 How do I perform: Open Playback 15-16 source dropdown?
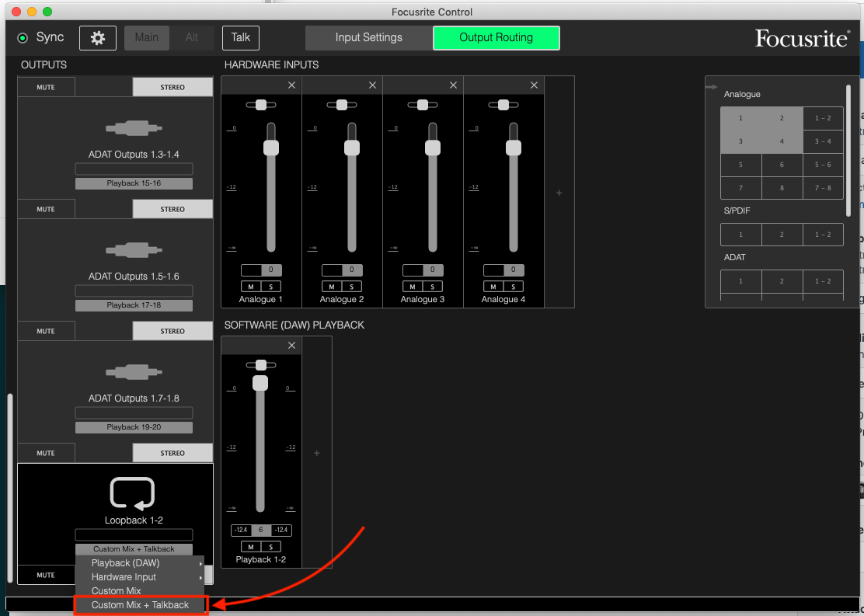coord(134,183)
